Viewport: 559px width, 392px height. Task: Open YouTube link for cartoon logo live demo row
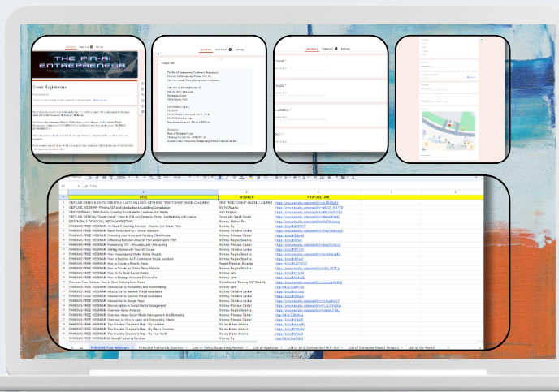click(x=306, y=203)
